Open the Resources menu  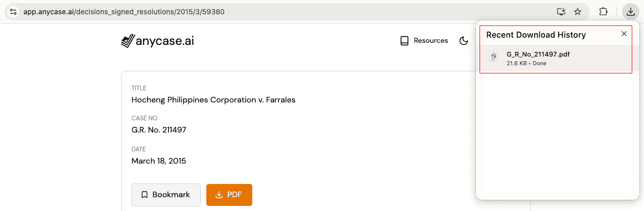[424, 41]
